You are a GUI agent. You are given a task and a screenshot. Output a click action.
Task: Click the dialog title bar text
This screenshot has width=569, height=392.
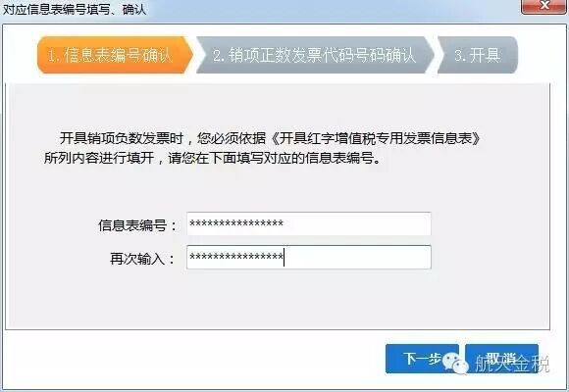click(75, 9)
